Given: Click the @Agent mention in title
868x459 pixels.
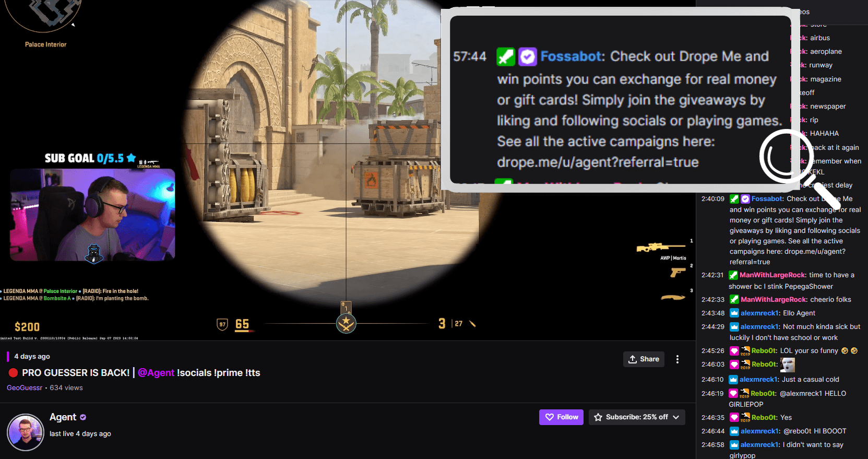Looking at the screenshot, I should pos(156,373).
